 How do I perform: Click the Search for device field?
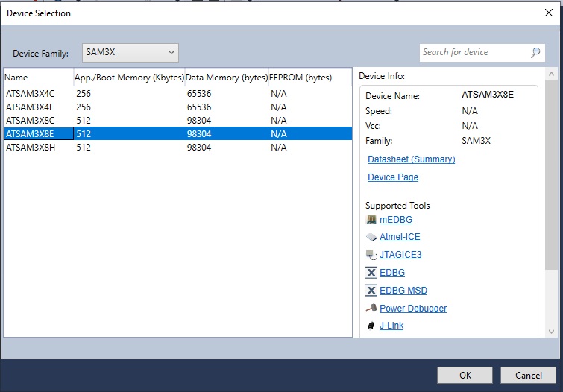coord(474,53)
